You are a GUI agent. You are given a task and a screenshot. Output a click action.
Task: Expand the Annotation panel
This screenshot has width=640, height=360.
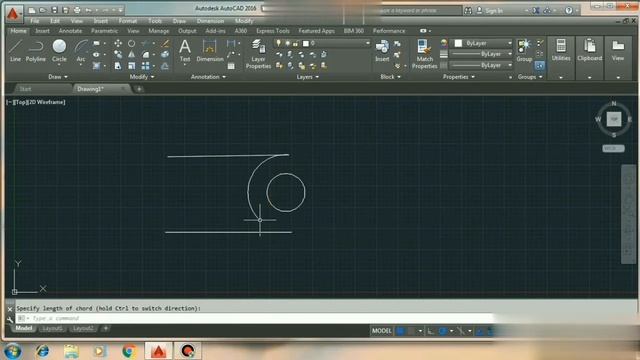point(208,77)
